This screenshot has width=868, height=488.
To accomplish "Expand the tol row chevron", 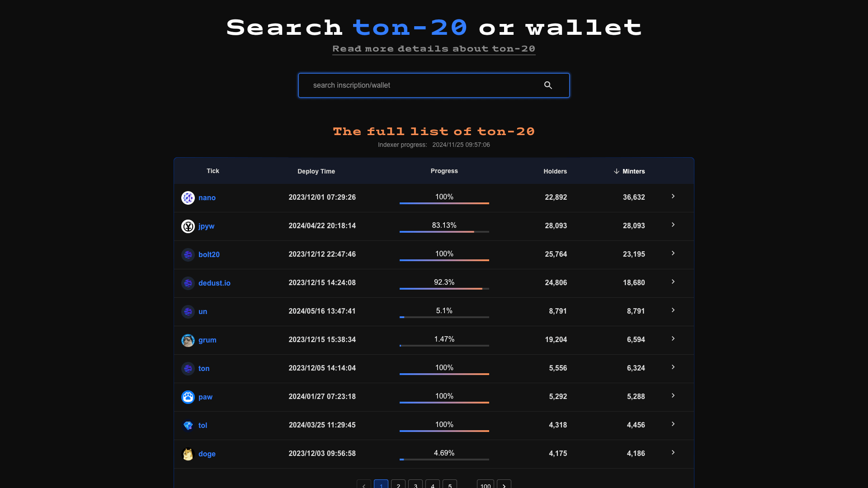I will pyautogui.click(x=673, y=424).
